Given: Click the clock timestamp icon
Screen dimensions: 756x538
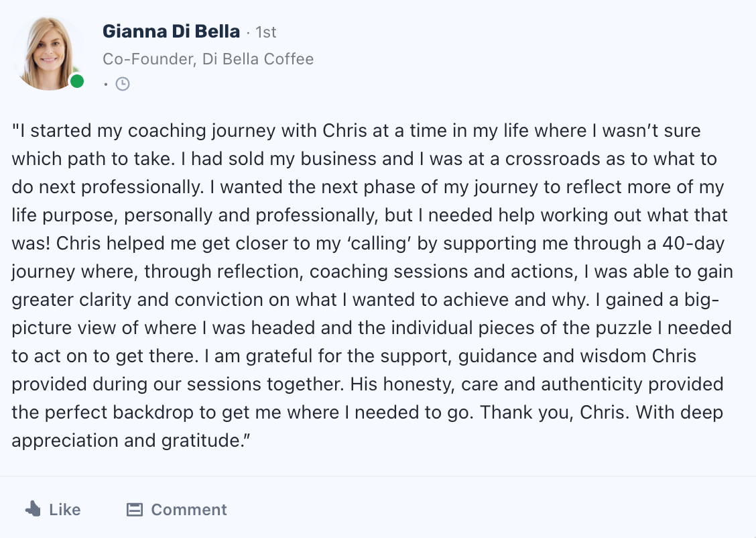Looking at the screenshot, I should 123,84.
